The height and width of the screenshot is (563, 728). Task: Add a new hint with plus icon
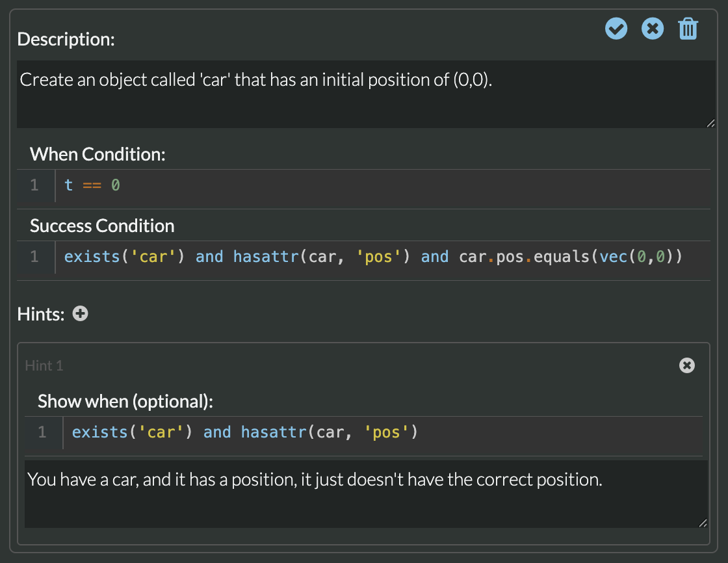[x=81, y=313]
